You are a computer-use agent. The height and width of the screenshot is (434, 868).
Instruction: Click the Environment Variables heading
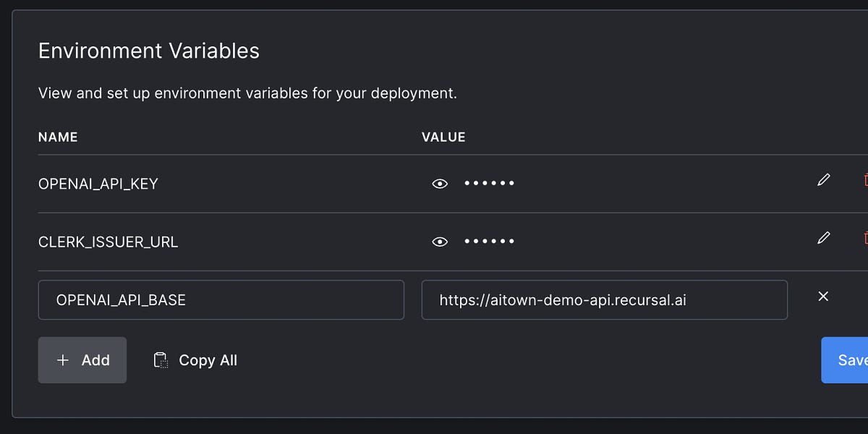(148, 51)
